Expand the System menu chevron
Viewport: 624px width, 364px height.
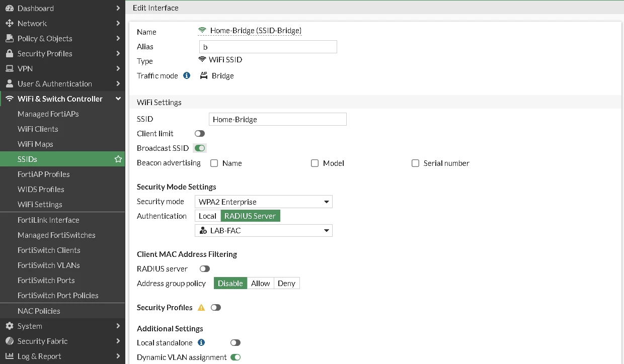coord(118,326)
